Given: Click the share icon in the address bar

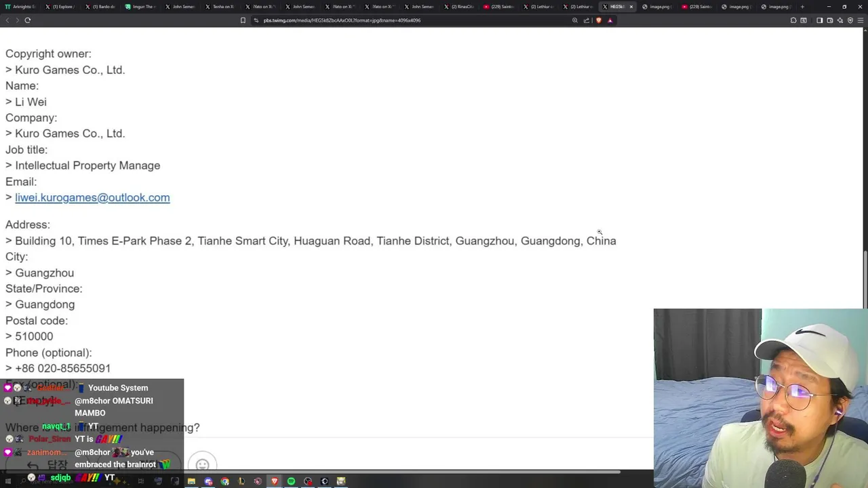Looking at the screenshot, I should (x=587, y=20).
